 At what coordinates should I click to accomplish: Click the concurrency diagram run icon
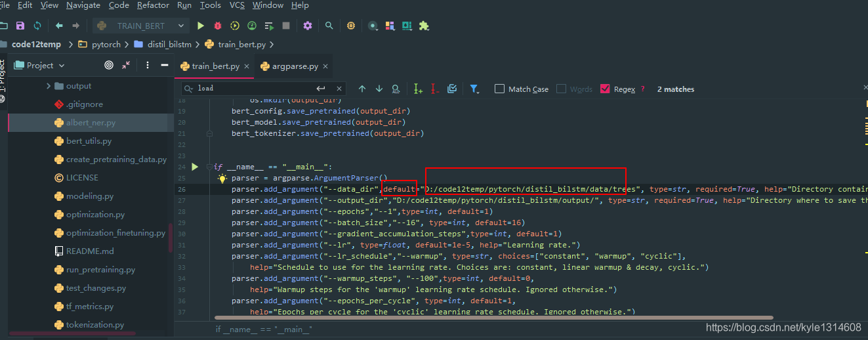[269, 26]
